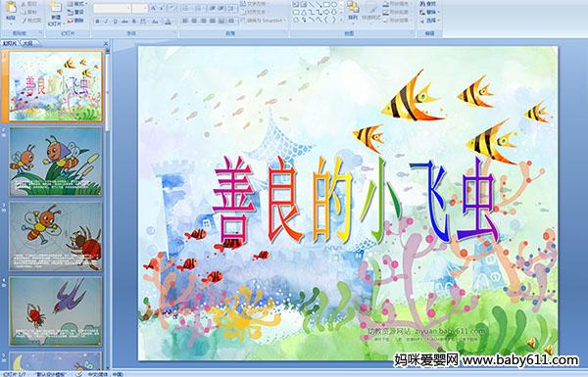Toggle Italic formatting in the font group
588x377 pixels.
(106, 22)
